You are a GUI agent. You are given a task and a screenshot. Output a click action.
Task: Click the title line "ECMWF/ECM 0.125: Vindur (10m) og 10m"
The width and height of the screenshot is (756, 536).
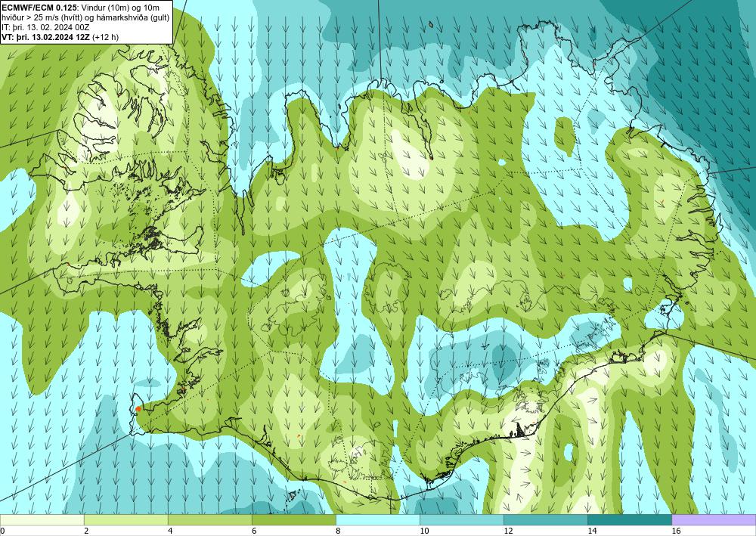(81, 8)
